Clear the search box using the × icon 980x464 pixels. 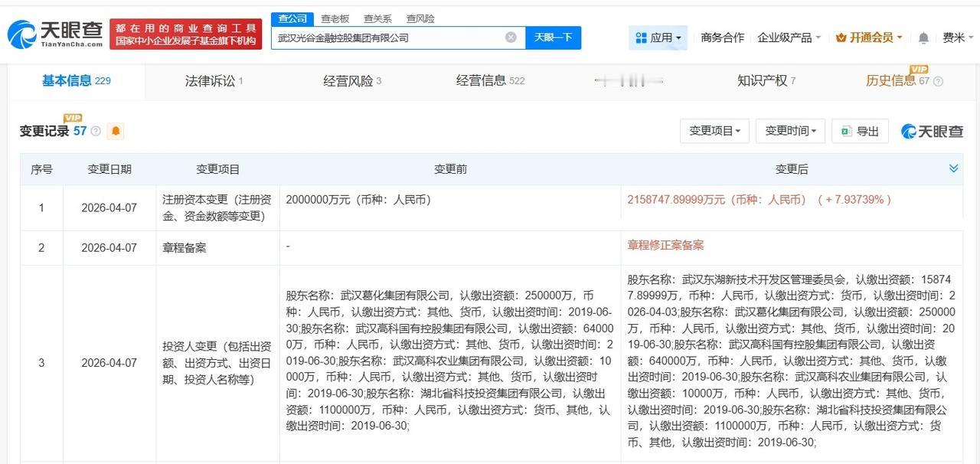coord(510,37)
